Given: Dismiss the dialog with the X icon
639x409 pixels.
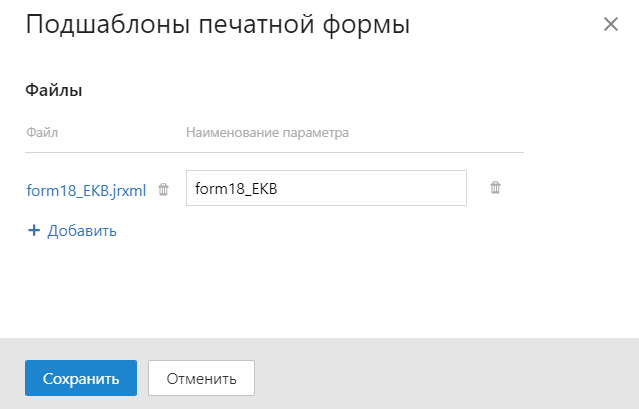Looking at the screenshot, I should point(610,24).
